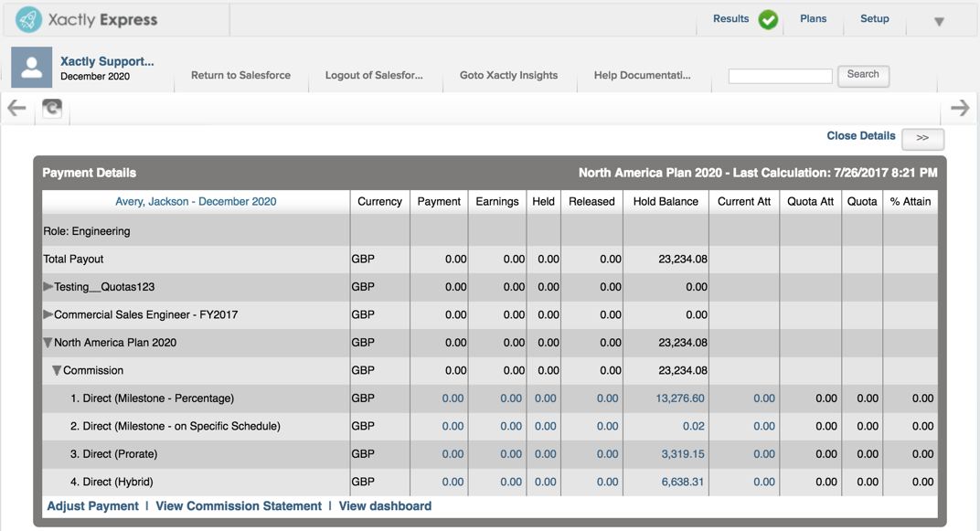The image size is (980, 531).
Task: Click the Xactly Express rocket logo
Action: pos(28,19)
